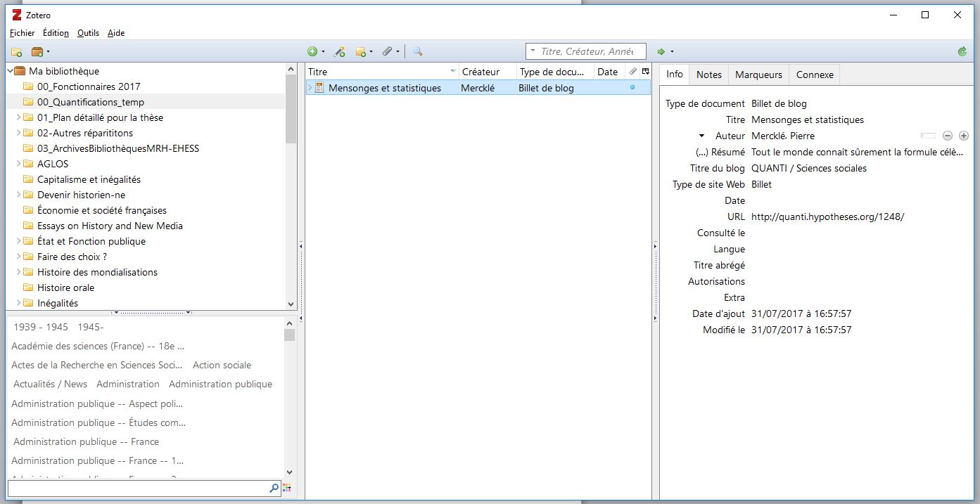The image size is (980, 504).
Task: Open the Fichier menu
Action: [23, 33]
